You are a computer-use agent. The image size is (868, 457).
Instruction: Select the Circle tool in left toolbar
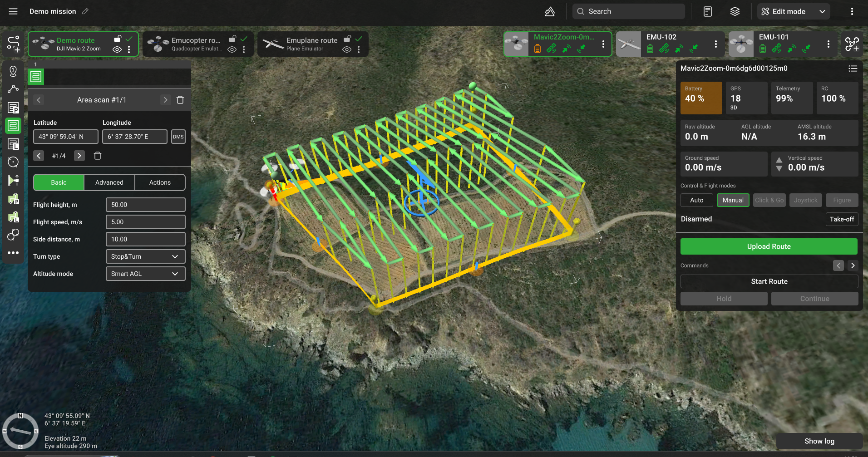tap(13, 162)
